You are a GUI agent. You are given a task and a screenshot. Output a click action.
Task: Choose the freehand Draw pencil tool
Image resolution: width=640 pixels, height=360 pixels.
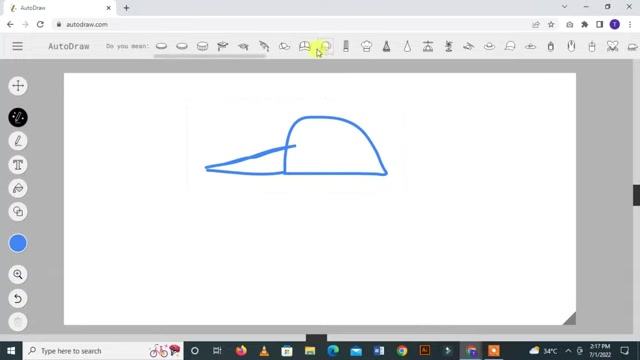click(x=18, y=141)
